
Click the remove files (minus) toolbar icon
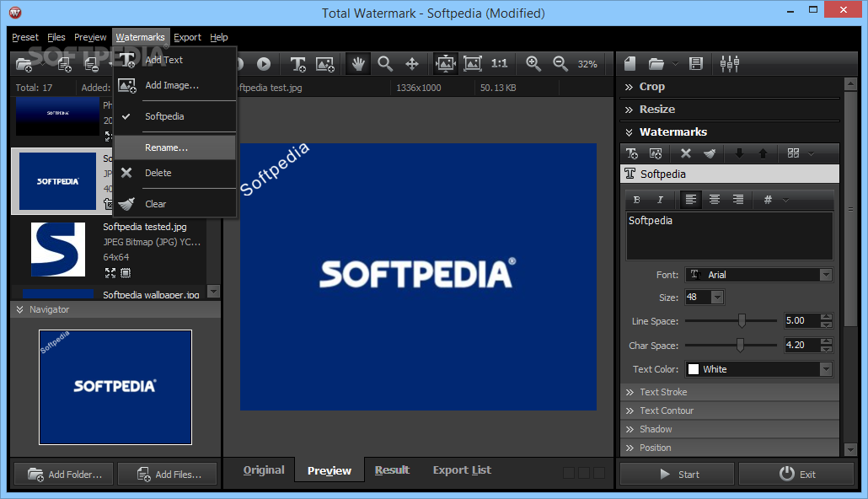pos(91,64)
